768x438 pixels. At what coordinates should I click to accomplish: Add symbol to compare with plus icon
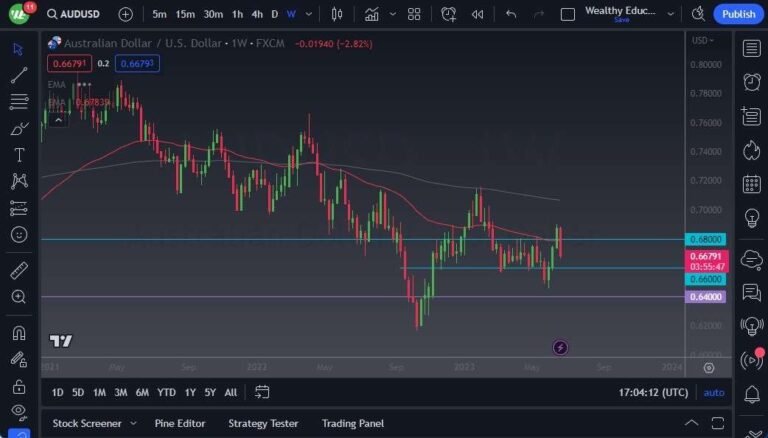[125, 14]
